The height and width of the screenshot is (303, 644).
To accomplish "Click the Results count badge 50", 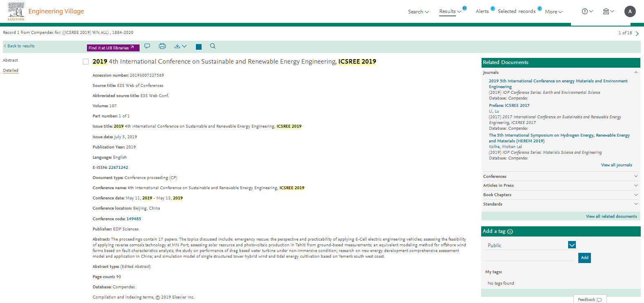I will pyautogui.click(x=464, y=8).
